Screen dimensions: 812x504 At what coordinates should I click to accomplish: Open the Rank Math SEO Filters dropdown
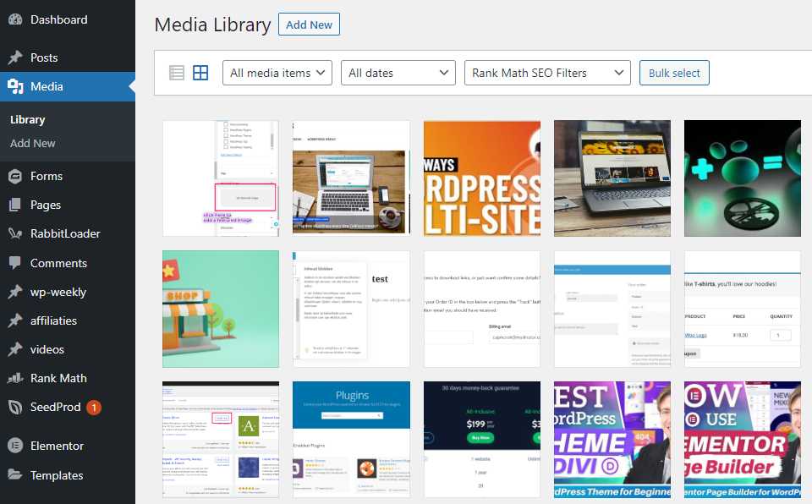coord(547,73)
